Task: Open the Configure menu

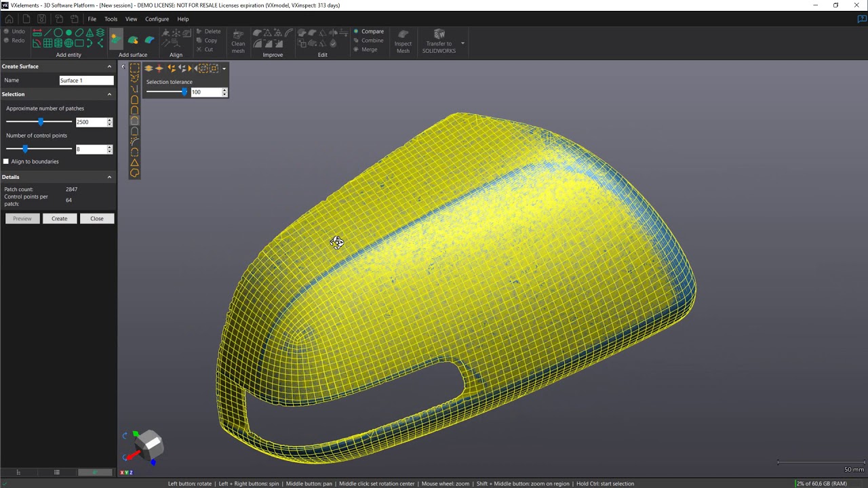Action: click(157, 19)
